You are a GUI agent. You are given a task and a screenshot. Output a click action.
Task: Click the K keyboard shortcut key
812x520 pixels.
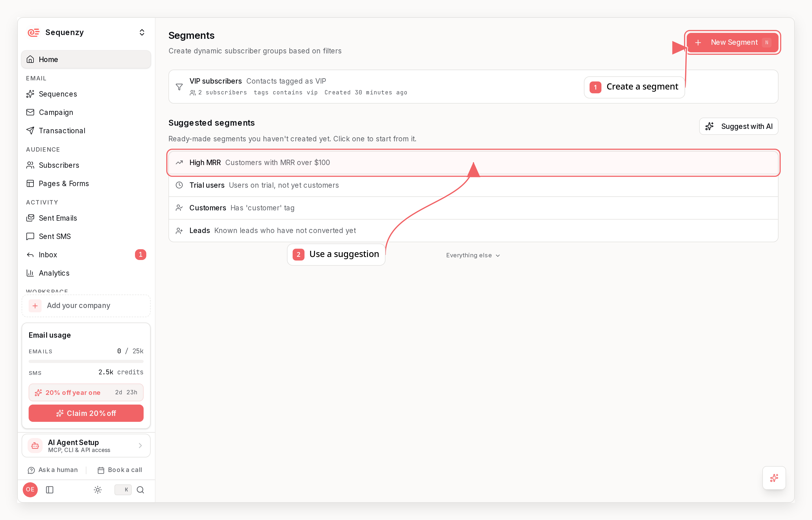[123, 490]
